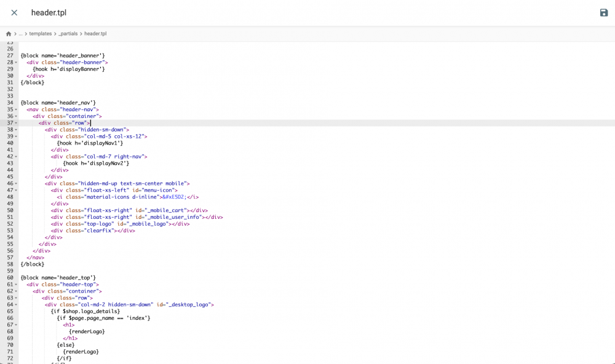Expand the hidden path via the "..." breadcrumb

pyautogui.click(x=20, y=33)
